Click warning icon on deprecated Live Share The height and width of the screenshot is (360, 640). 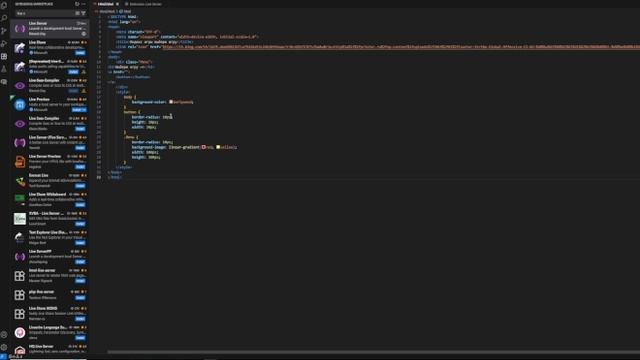(84, 72)
